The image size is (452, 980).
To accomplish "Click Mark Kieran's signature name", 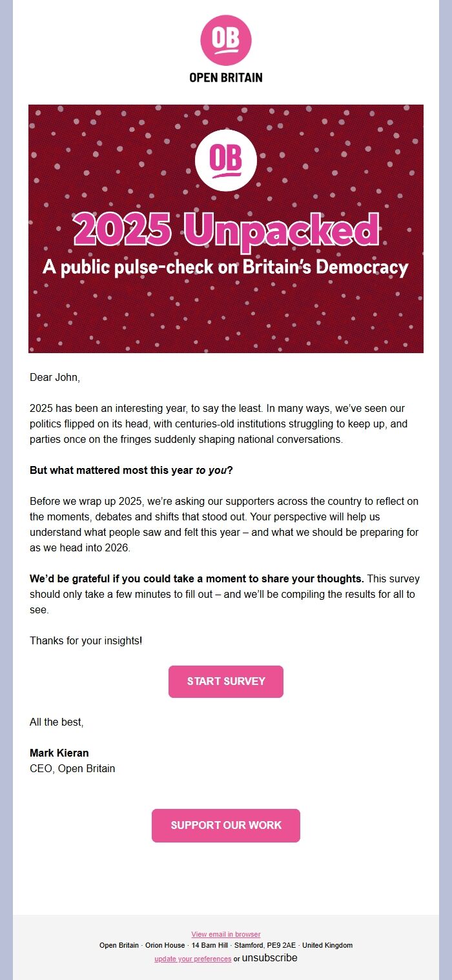I will 61,753.
